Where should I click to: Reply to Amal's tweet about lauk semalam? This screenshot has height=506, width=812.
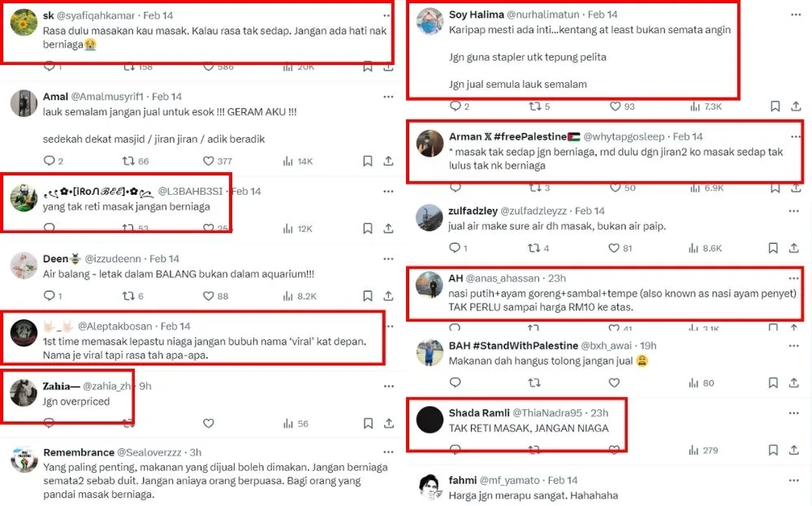click(49, 162)
